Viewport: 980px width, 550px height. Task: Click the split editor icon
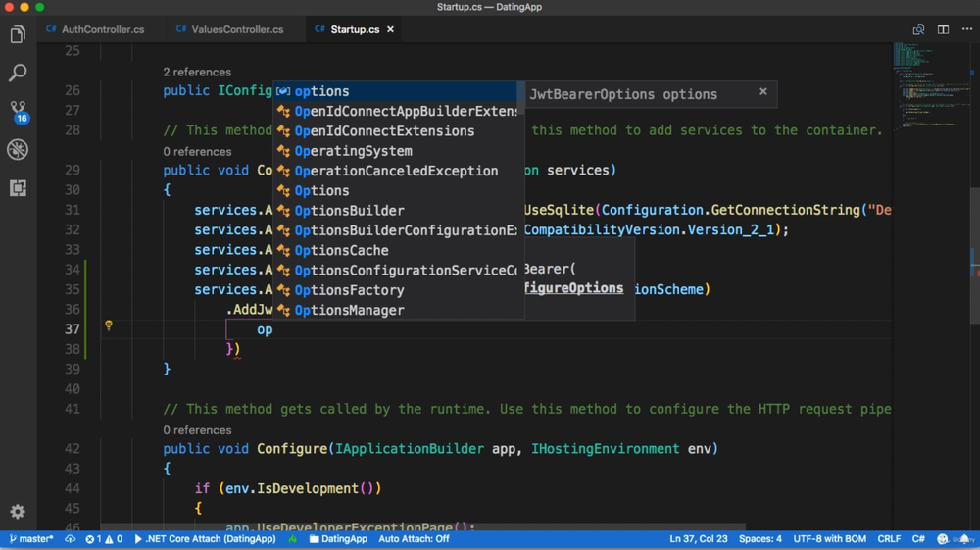pos(943,29)
